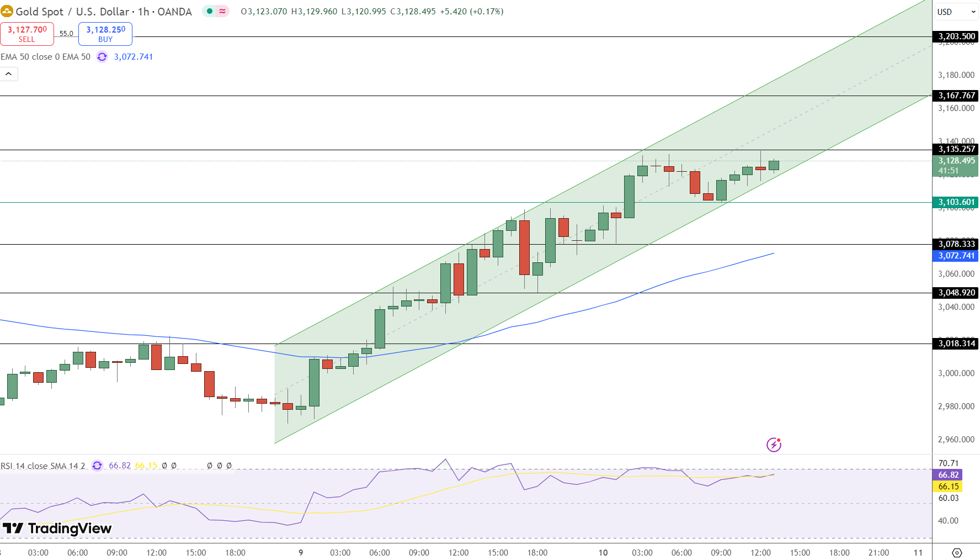Click the 40.00 RSI axis value
Image resolution: width=980 pixels, height=560 pixels.
(949, 521)
